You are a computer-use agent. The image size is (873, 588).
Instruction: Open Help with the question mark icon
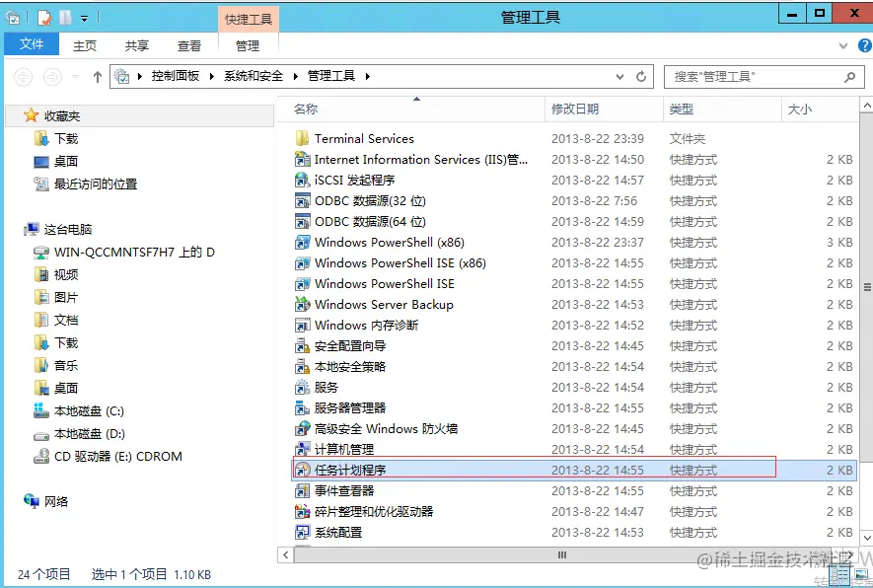click(865, 45)
